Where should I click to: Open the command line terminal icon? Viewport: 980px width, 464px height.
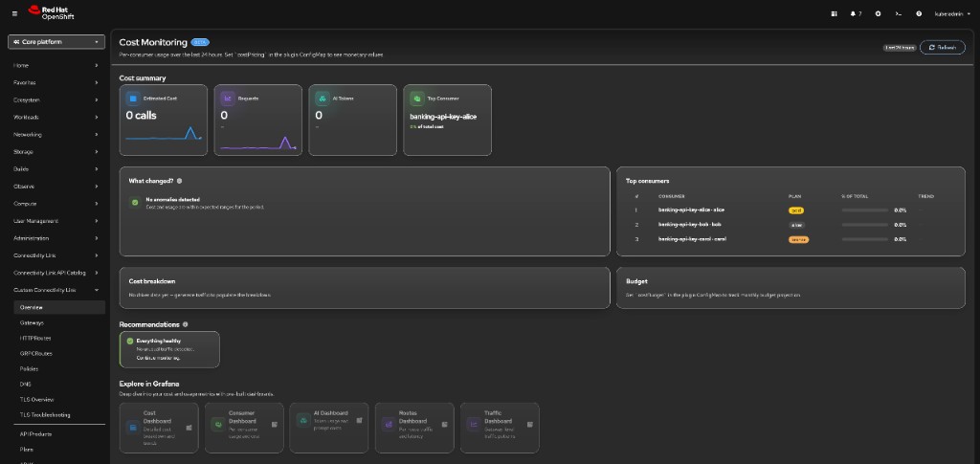[x=898, y=13]
